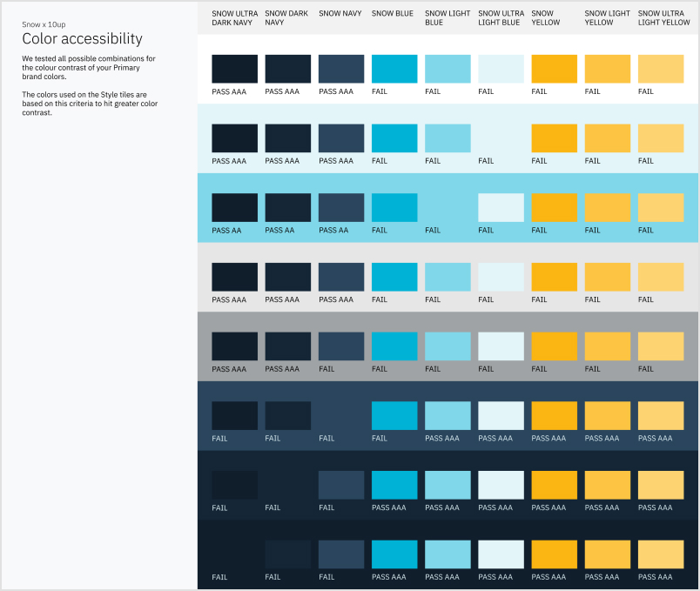The image size is (700, 591).
Task: Click the FAIL label under Snow Yellow, first row
Action: (539, 91)
